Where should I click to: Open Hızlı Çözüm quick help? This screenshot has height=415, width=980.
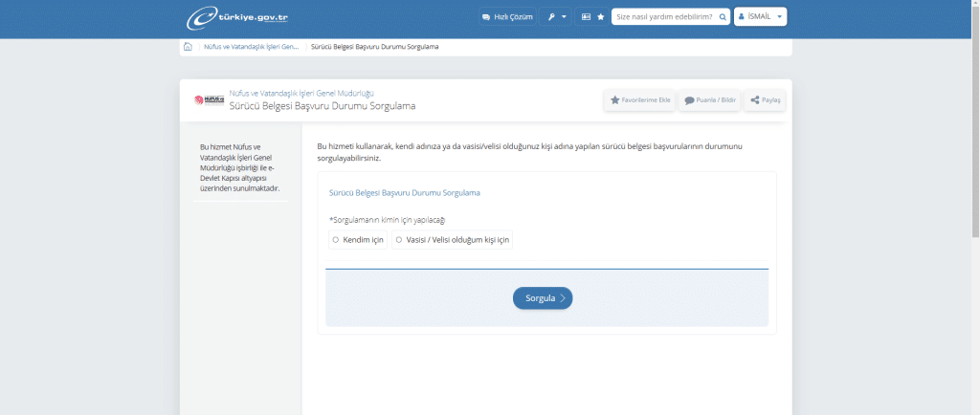(507, 17)
